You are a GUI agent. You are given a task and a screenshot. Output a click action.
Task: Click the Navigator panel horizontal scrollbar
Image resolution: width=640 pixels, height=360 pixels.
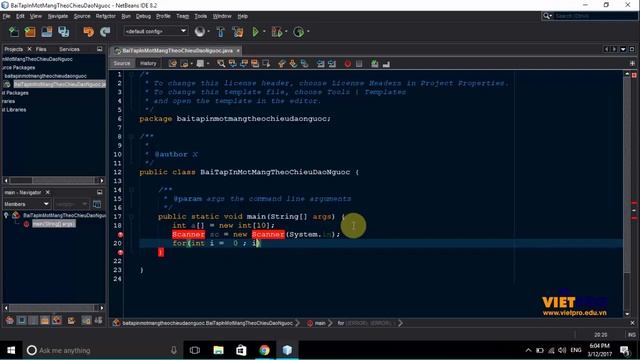point(53,308)
